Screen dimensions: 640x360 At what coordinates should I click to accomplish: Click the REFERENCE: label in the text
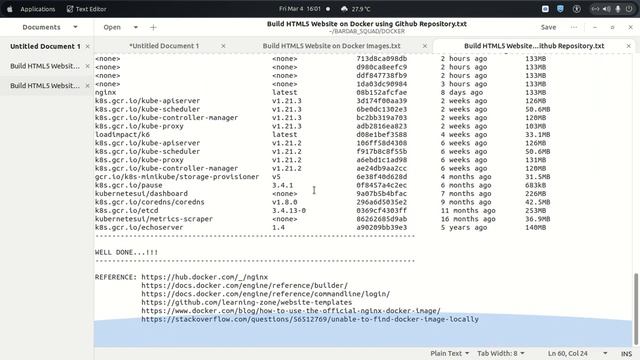pos(116,277)
